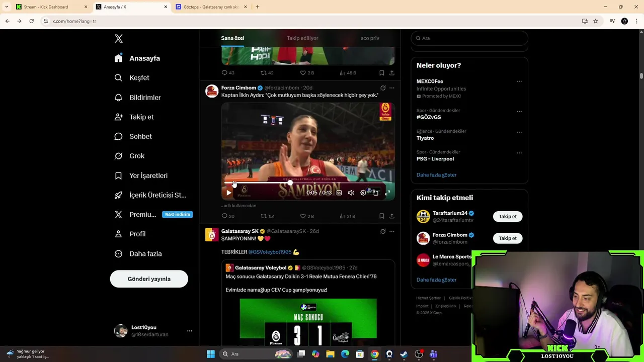Open Bildirimler notifications
The image size is (644, 362).
(x=138, y=98)
